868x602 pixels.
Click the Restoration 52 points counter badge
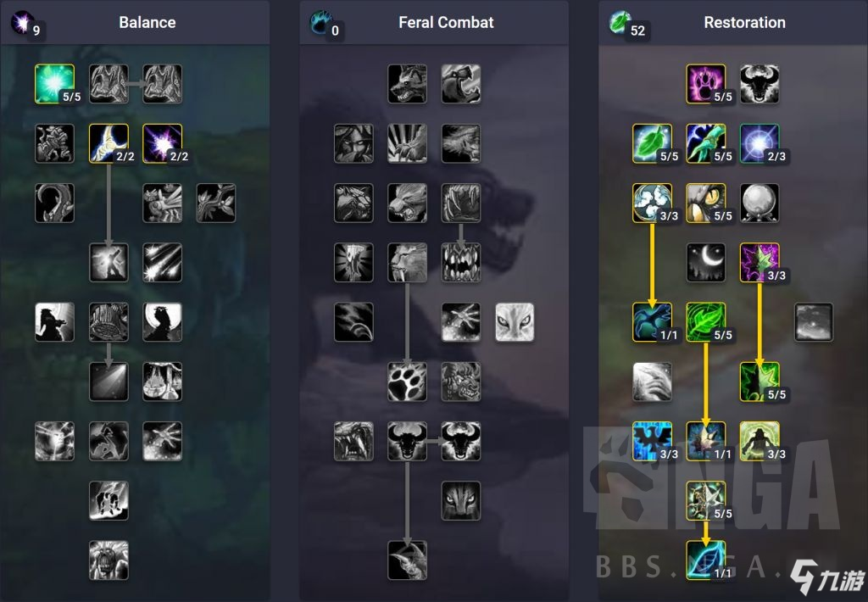coord(637,31)
